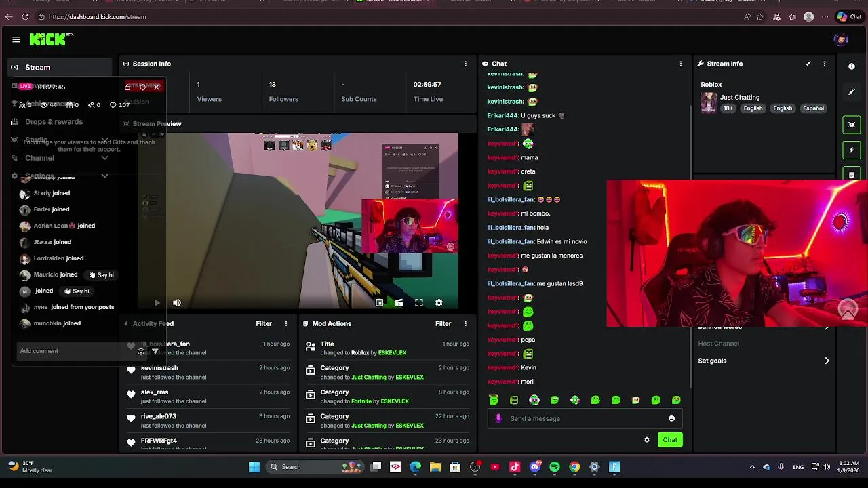Screen dimensions: 868x488
Task: Click the Erikari444 'U guys suck' message
Action: (x=526, y=116)
